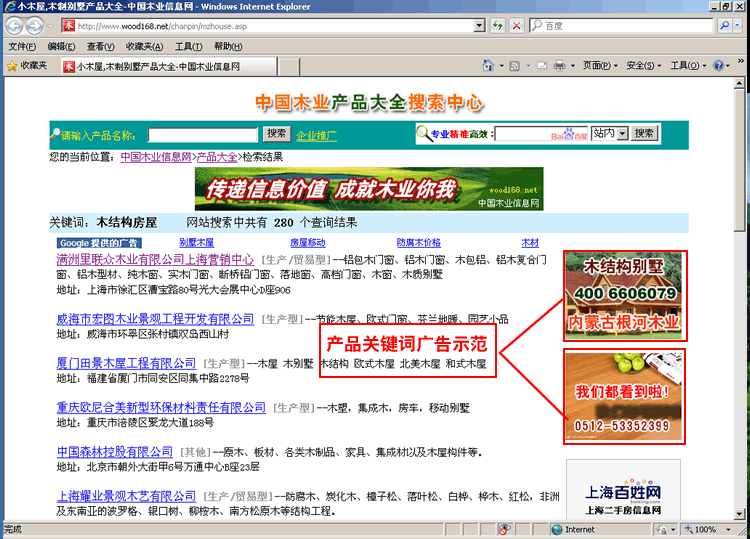Viewport: 750px width, 539px height.
Task: Open the 厦门田景木屋工程有限公司 link
Action: pyautogui.click(x=126, y=363)
